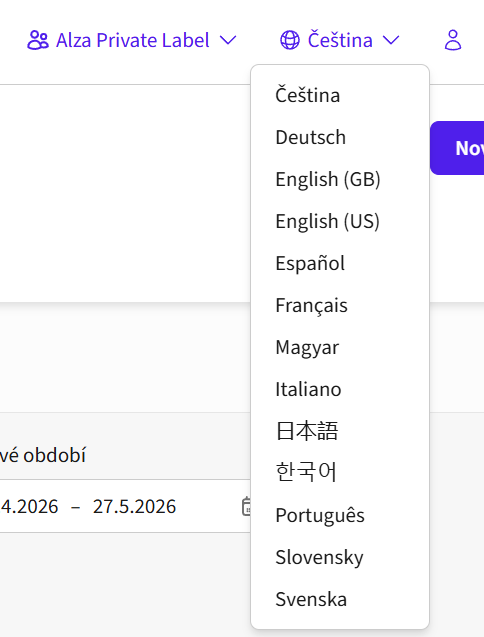Open Alza Private Label account switcher

pos(132,40)
